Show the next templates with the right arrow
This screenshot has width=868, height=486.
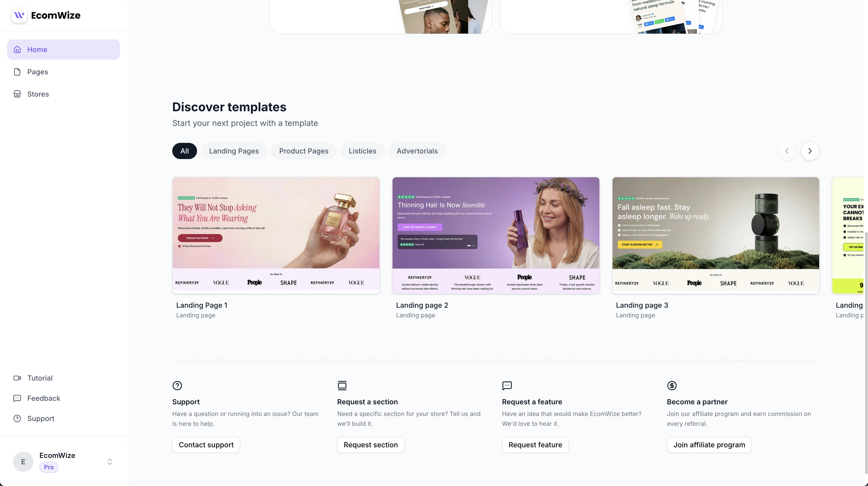point(810,151)
